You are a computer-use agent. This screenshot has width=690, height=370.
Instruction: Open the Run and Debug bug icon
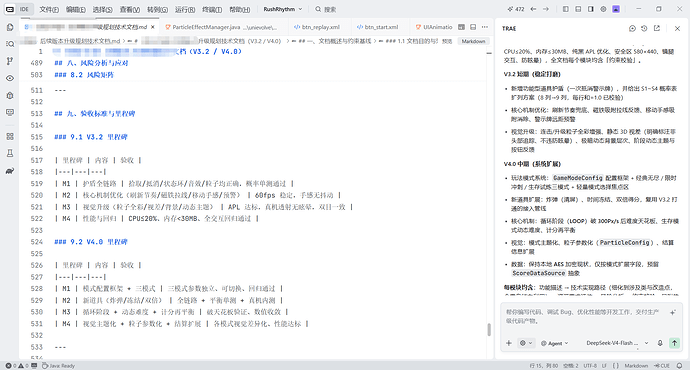[x=10, y=95]
